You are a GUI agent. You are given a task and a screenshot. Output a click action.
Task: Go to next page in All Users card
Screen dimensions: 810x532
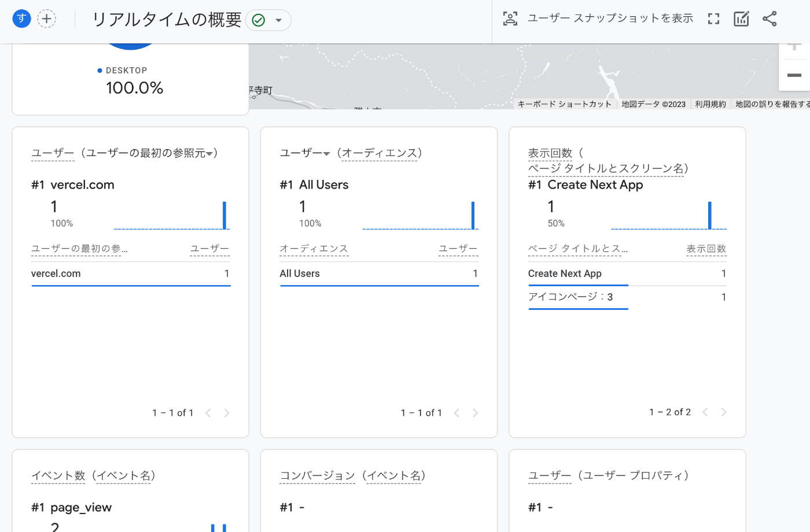pyautogui.click(x=475, y=413)
